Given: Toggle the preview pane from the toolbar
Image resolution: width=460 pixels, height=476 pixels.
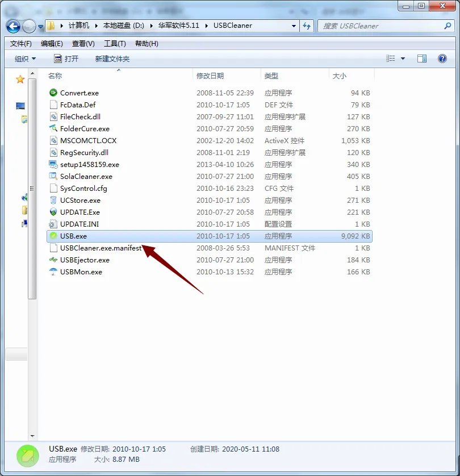Looking at the screenshot, I should pyautogui.click(x=421, y=58).
